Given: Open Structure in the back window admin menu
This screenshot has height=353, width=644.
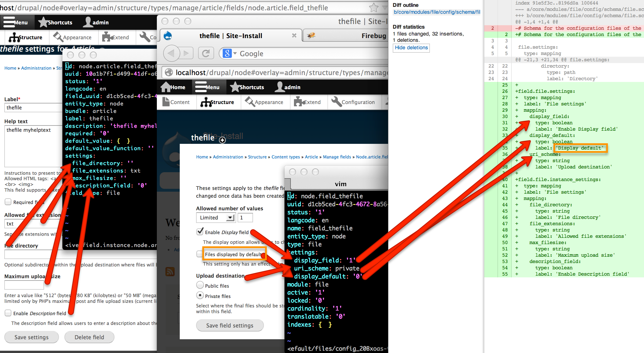Looking at the screenshot, I should 25,37.
